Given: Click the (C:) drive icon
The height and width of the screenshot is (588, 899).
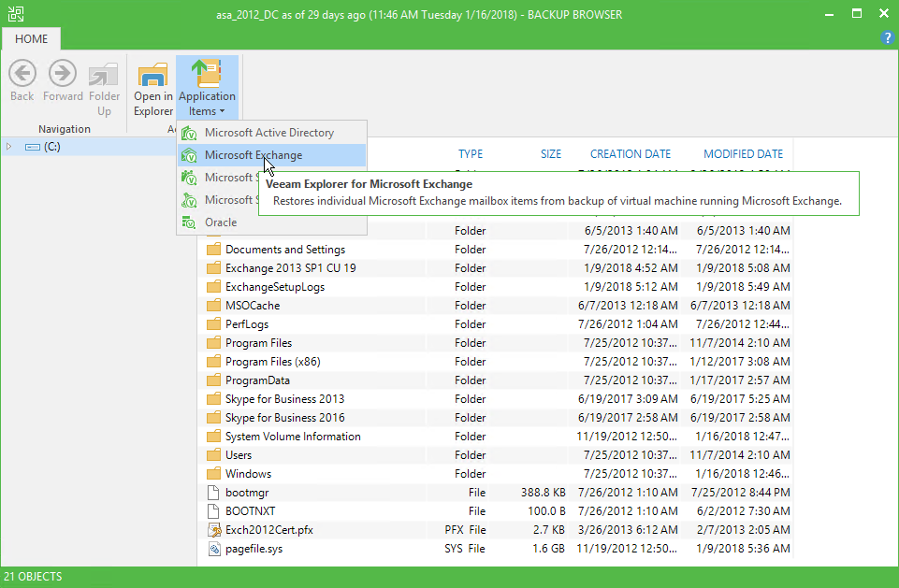Looking at the screenshot, I should pos(33,148).
